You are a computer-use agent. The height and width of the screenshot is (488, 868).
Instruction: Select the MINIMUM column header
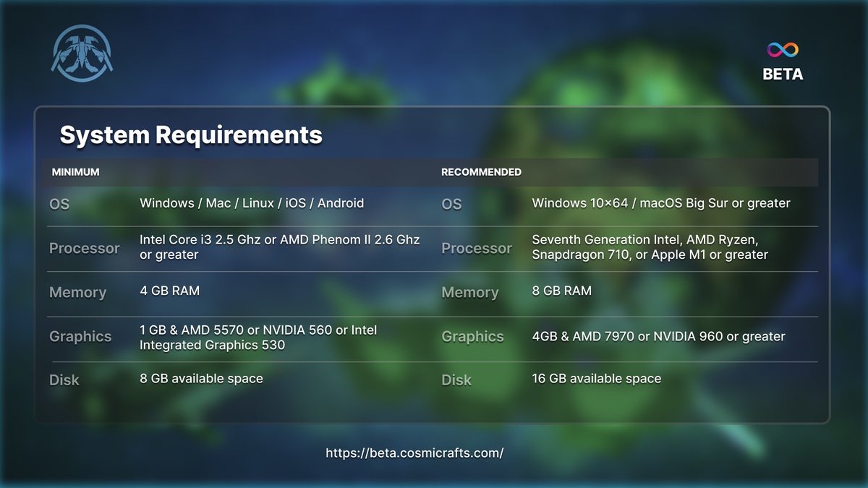75,172
